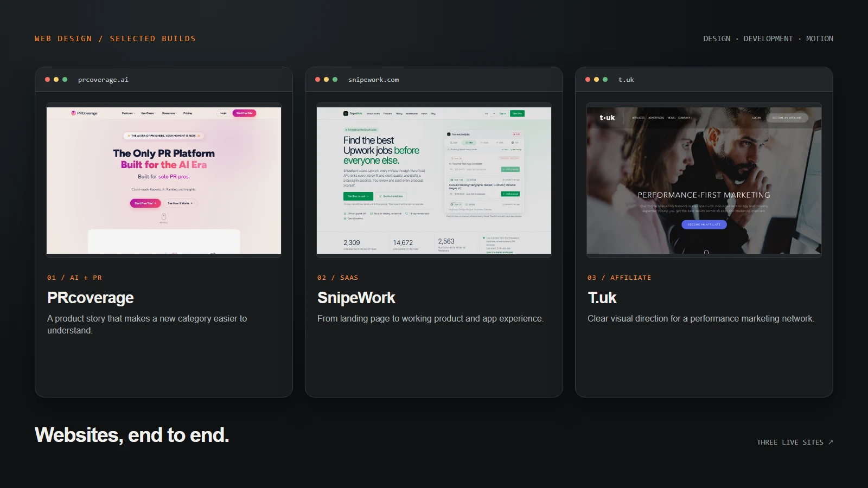Screen dimensions: 868x488
Task: Select the Filter tab in the matched jobs panel
Action: pyautogui.click(x=469, y=143)
